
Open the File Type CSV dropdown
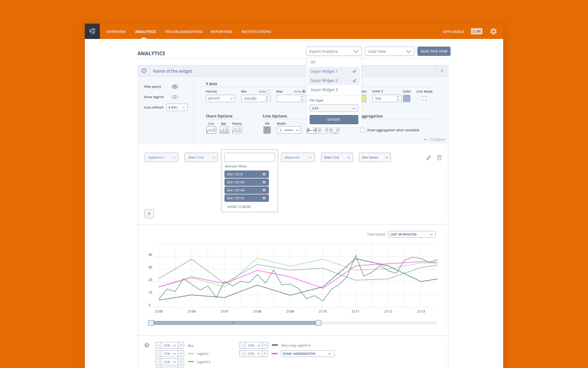pyautogui.click(x=334, y=108)
